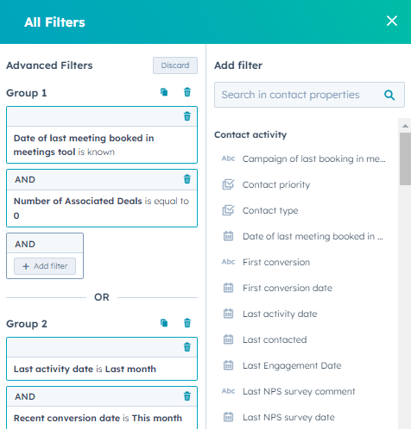This screenshot has height=429, width=411.
Task: Open the Number of Associated Deals filter
Action: (102, 208)
